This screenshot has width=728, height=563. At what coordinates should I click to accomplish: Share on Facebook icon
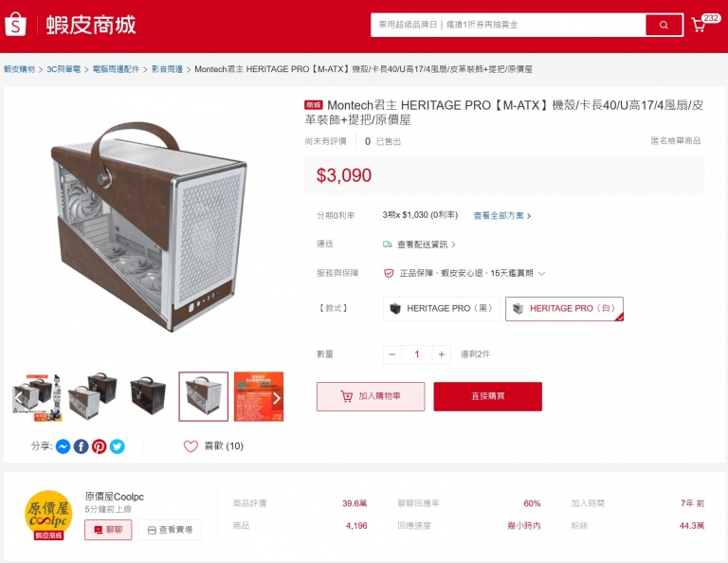click(x=82, y=446)
